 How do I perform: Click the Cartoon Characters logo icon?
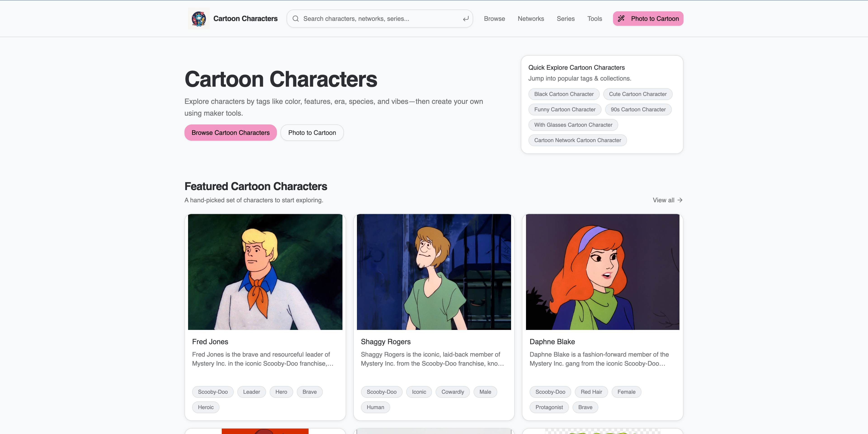pos(199,19)
